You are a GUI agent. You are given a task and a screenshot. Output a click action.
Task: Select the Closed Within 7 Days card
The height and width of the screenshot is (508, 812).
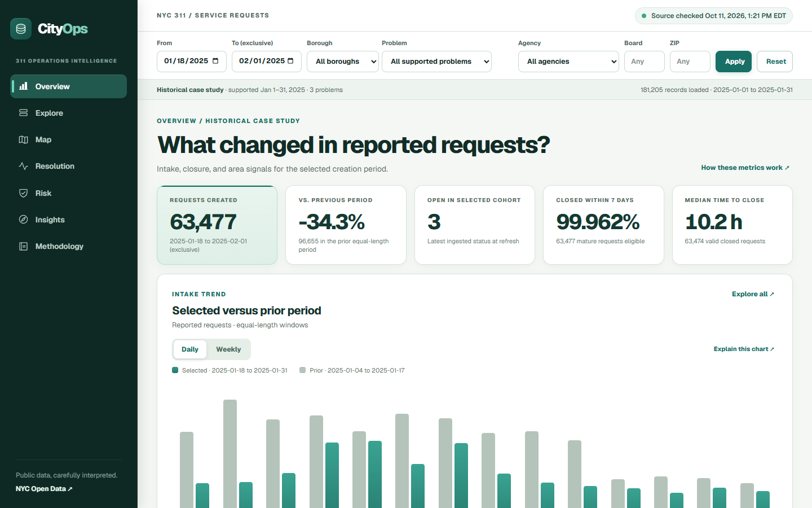pos(603,225)
